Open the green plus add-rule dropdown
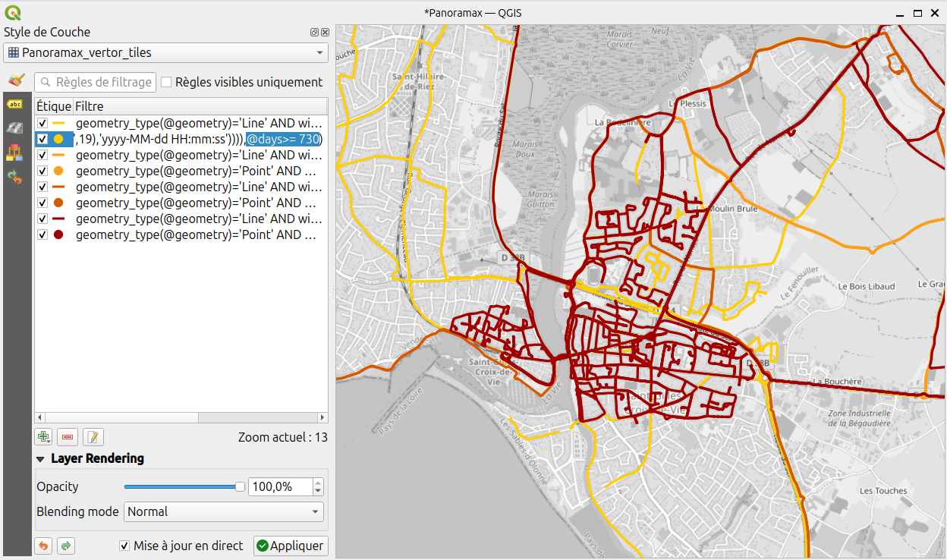 (x=44, y=437)
